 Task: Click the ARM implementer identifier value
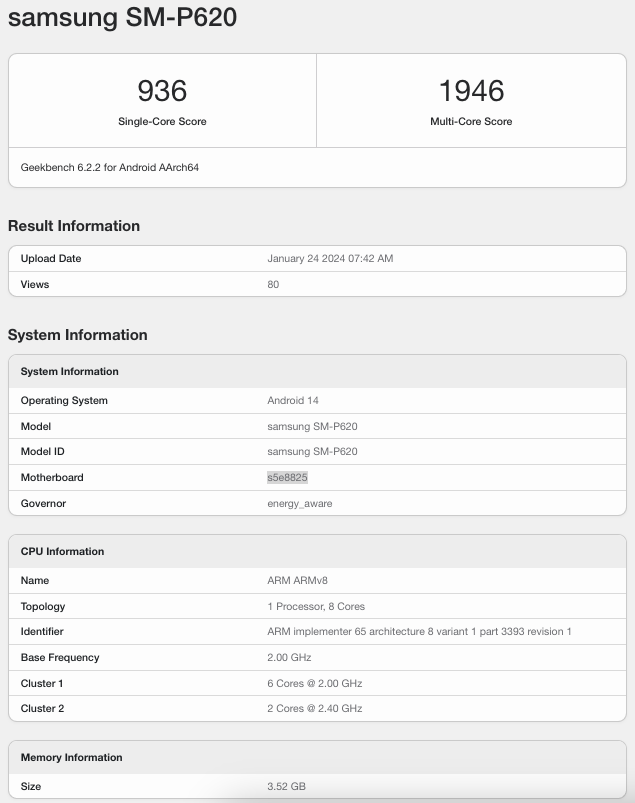(419, 631)
